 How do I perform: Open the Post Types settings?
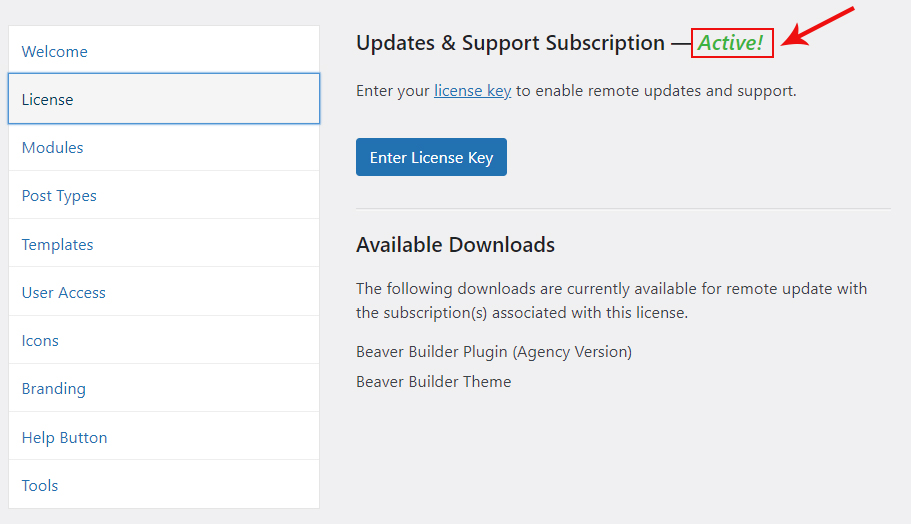[x=59, y=196]
